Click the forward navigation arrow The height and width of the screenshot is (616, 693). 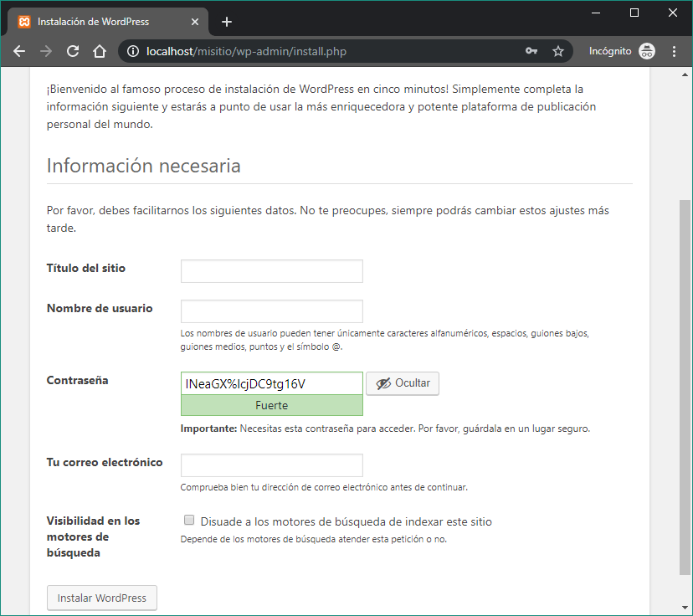[46, 51]
